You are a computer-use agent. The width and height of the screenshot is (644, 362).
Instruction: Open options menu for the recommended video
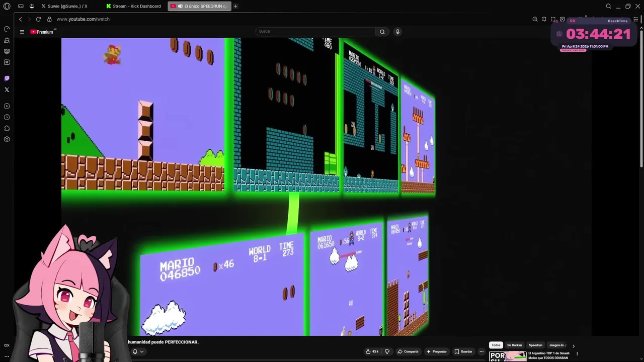(577, 354)
